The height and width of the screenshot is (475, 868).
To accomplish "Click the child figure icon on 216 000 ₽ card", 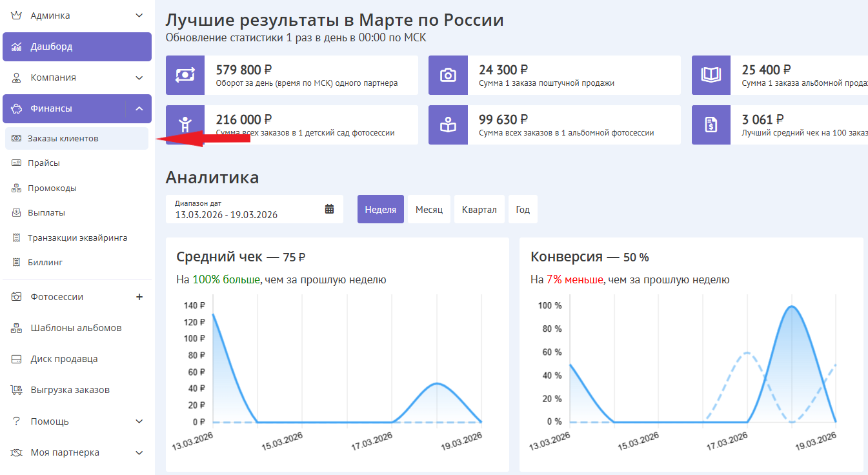I will click(x=185, y=125).
